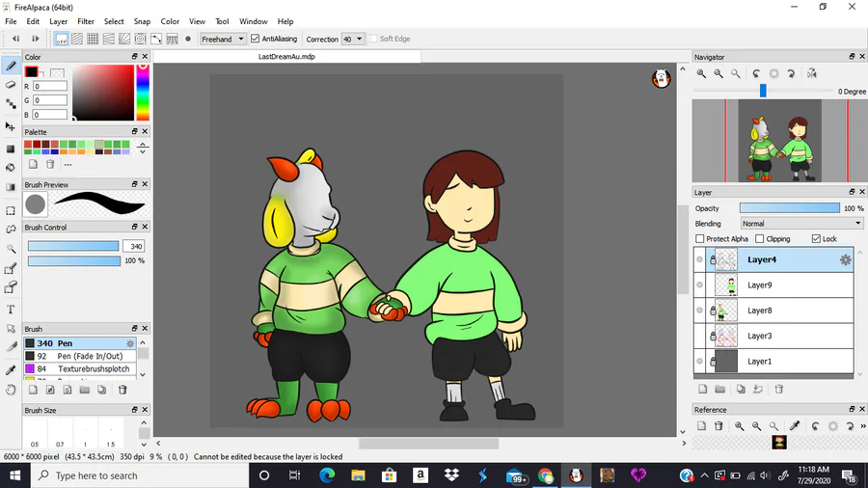Click the hue color strip

coord(143,92)
